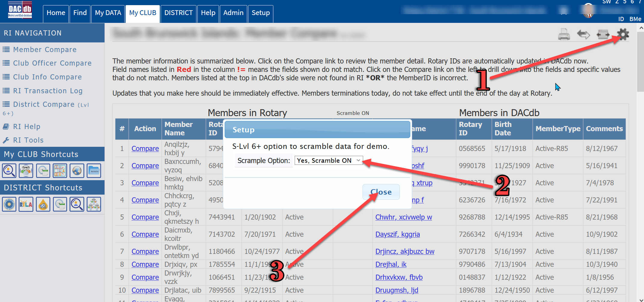
Task: Open the My DATA tab
Action: (108, 14)
